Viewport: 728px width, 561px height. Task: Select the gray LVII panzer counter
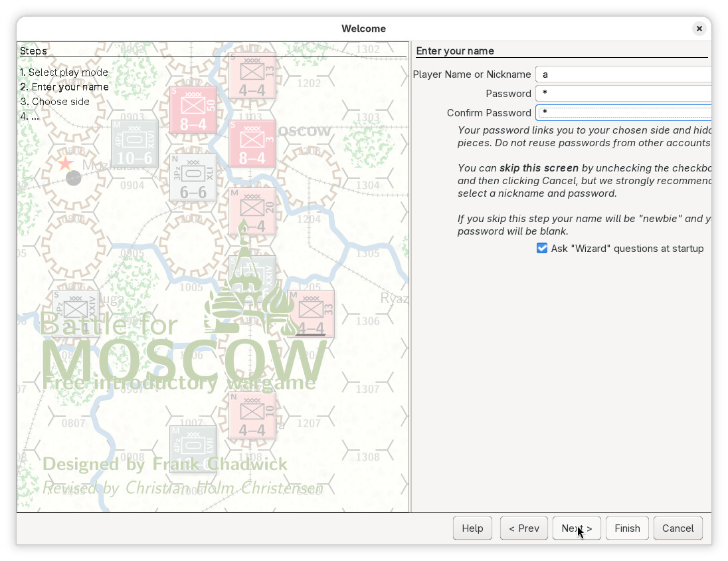click(193, 449)
